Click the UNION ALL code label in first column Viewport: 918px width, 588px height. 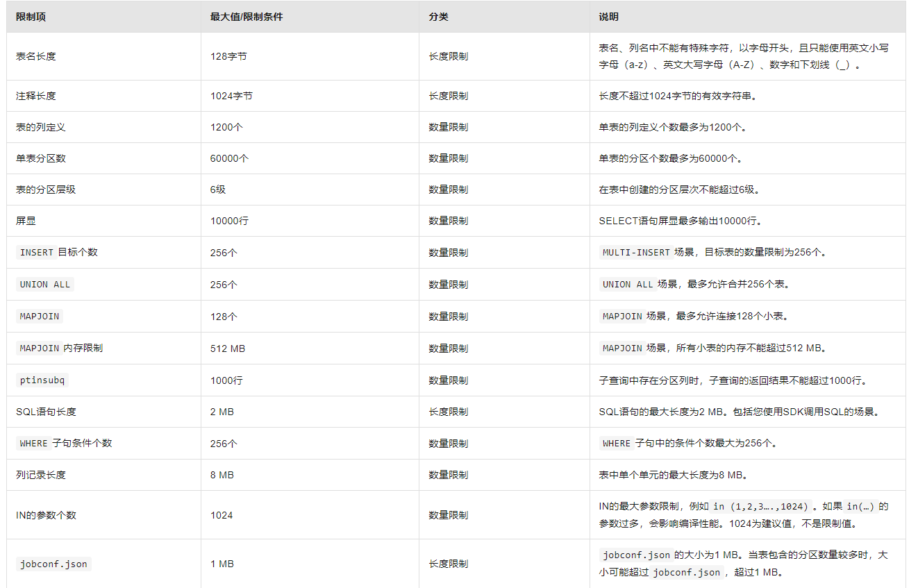(45, 284)
